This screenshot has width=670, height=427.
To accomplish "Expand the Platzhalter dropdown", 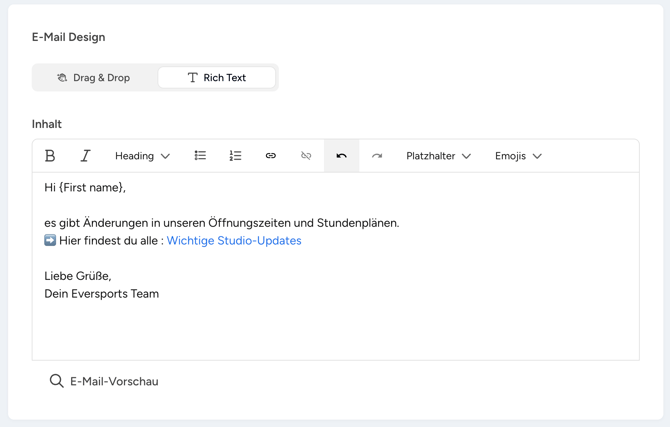I will click(438, 156).
